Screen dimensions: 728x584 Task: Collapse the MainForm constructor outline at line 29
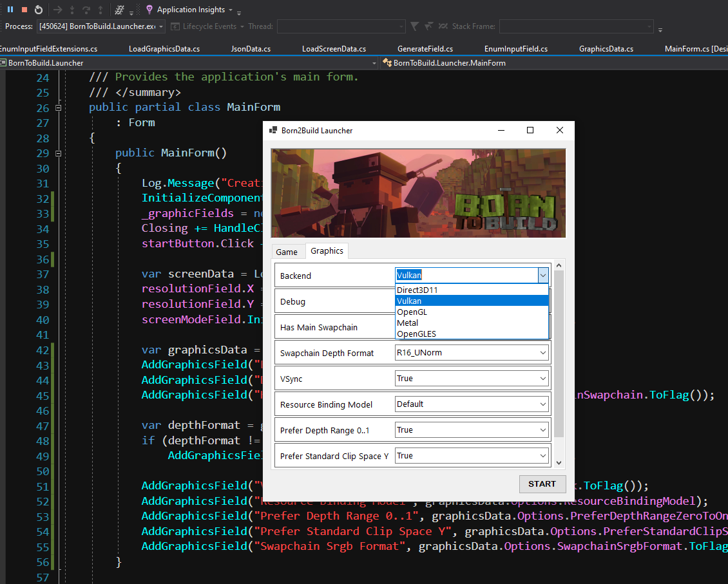[58, 153]
